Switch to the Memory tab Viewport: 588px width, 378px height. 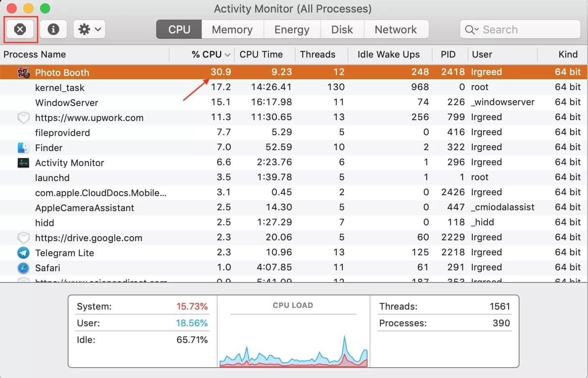point(232,29)
